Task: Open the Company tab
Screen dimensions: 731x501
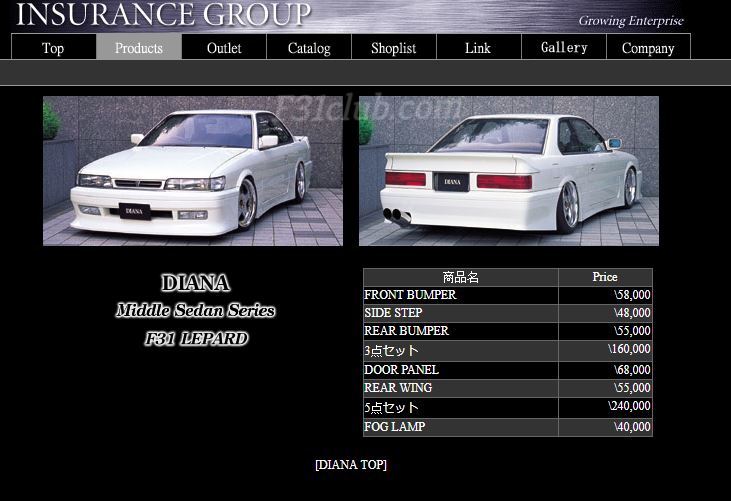Action: 648,47
